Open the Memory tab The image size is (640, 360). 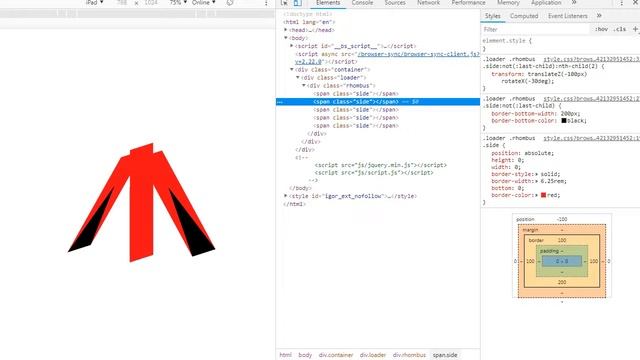point(508,3)
